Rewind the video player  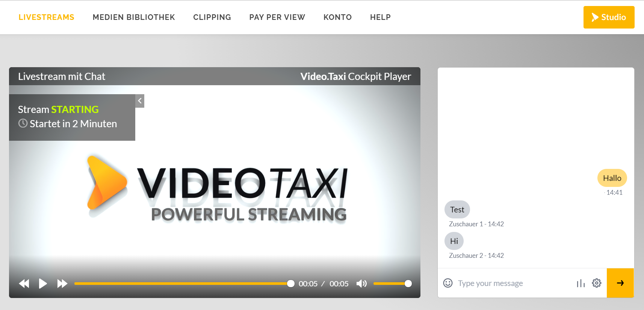click(24, 284)
